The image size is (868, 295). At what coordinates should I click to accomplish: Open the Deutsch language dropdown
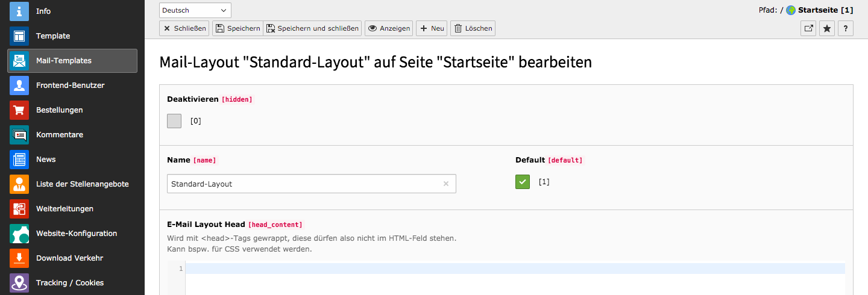[x=195, y=10]
